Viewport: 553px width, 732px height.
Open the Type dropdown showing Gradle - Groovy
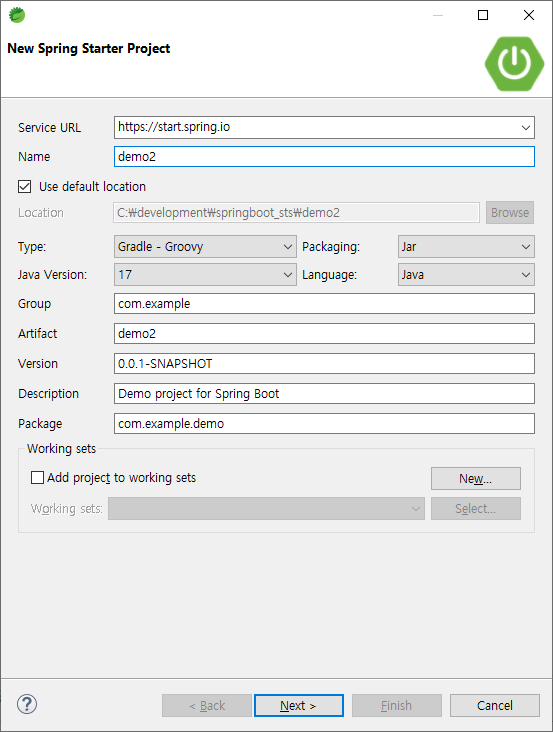[x=205, y=246]
